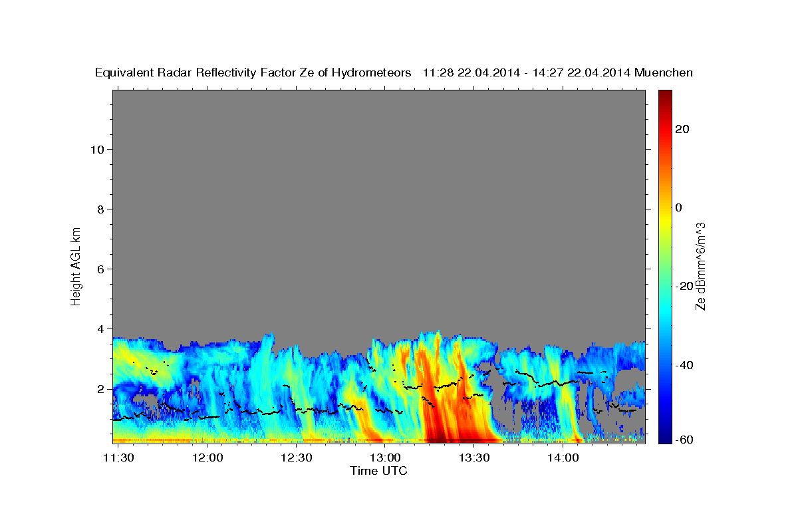Click the height tick label '10'
The image size is (798, 532).
(x=97, y=149)
